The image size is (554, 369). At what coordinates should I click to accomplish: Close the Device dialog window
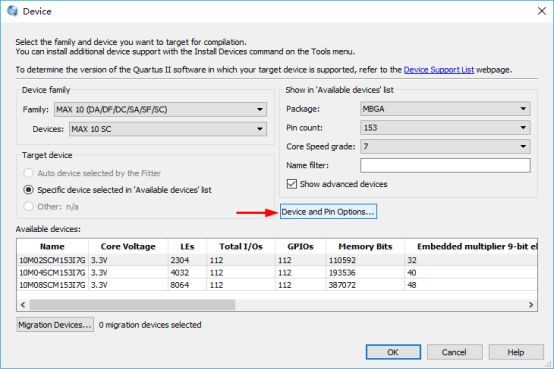(x=542, y=11)
